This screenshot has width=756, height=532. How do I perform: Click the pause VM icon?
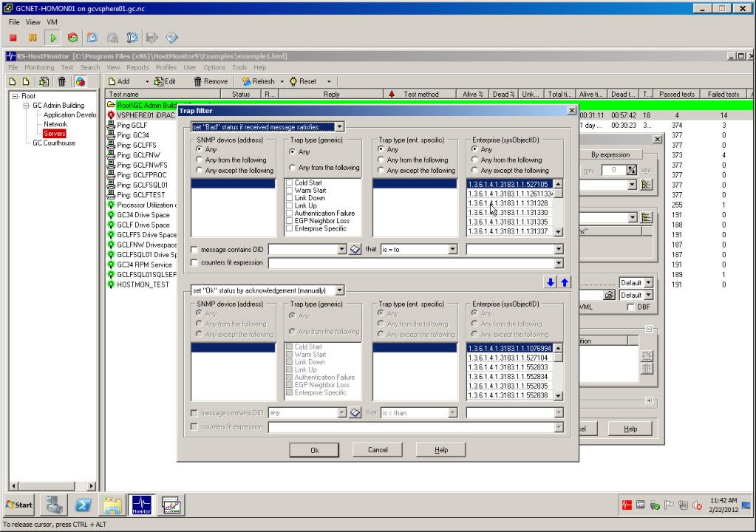33,38
